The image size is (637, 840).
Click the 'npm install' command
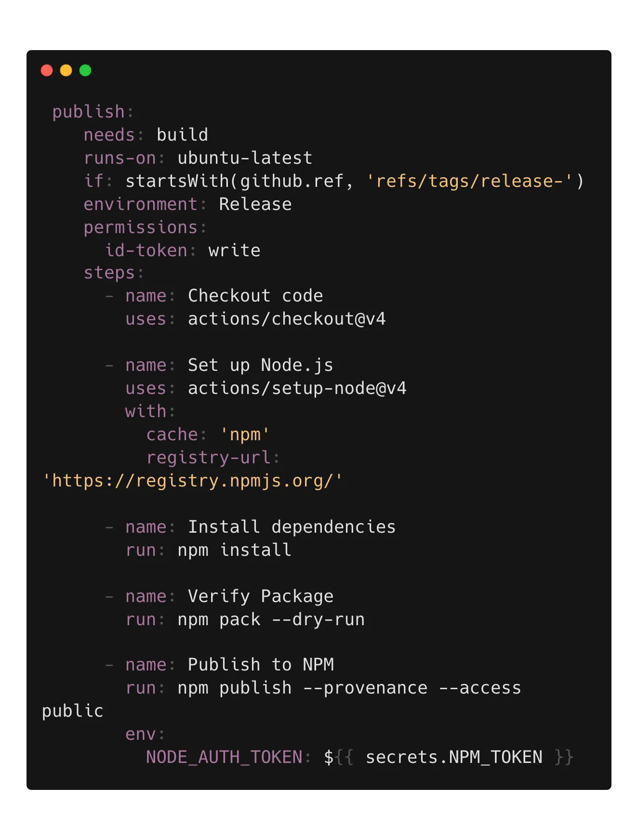pyautogui.click(x=234, y=550)
